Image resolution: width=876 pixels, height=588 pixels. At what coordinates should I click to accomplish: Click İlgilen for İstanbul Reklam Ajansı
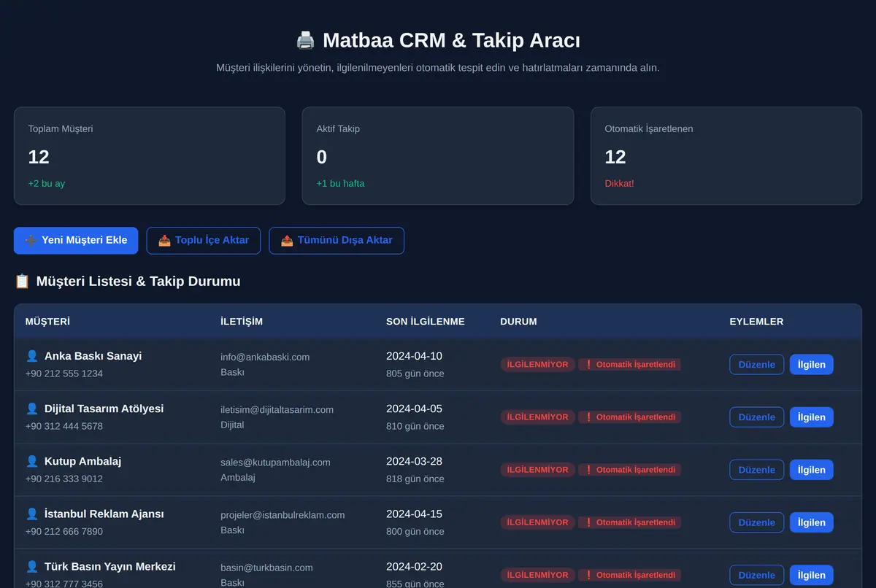812,522
